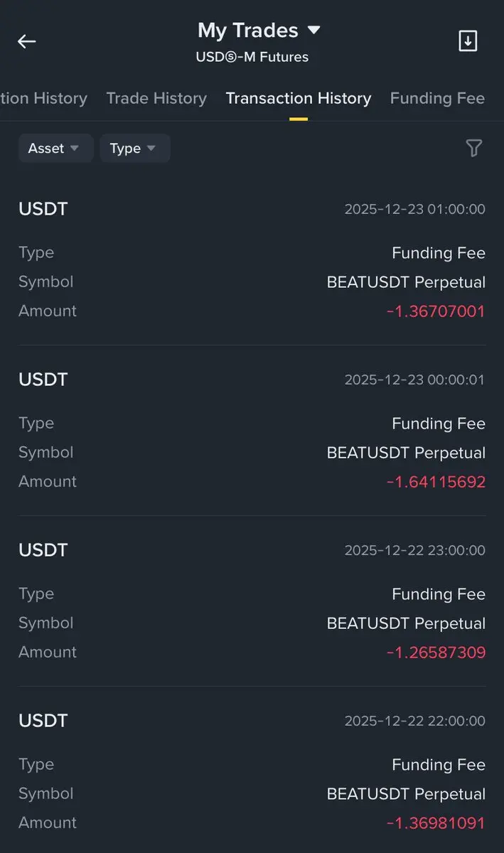Expand the My Trades dropdown arrow
Screen dimensions: 504x853
pos(313,31)
